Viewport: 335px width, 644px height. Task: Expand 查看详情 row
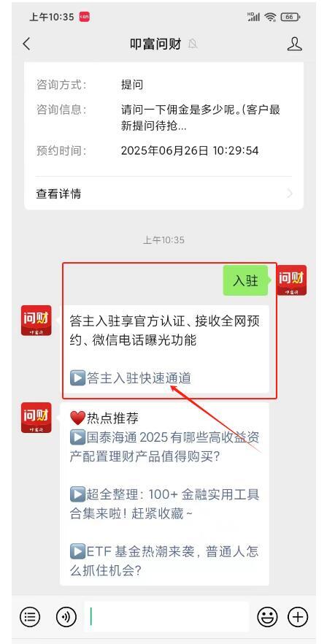click(163, 193)
